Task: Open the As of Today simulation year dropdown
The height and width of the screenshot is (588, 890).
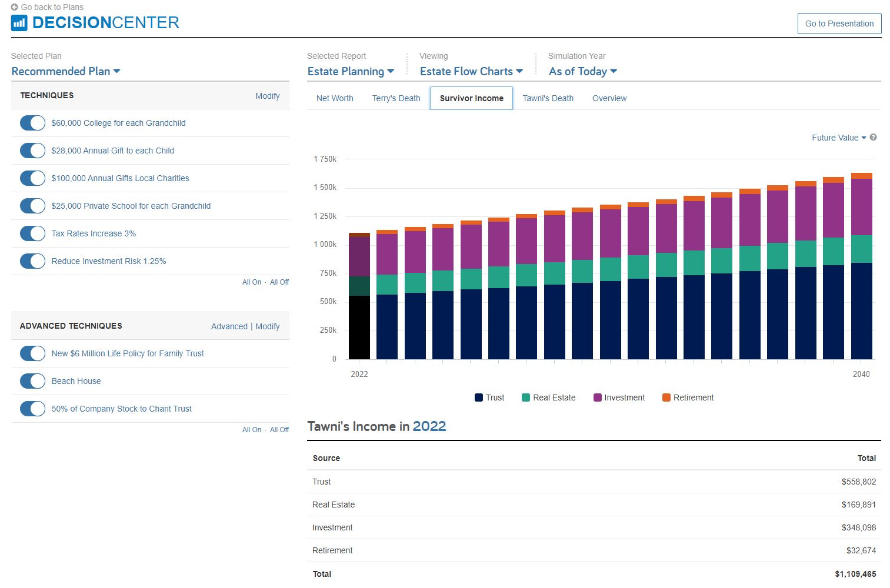Action: point(582,71)
